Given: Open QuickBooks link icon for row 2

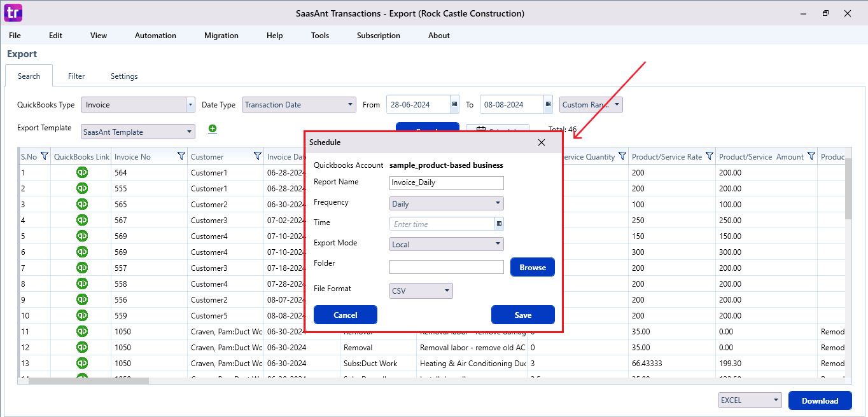Looking at the screenshot, I should 82,188.
